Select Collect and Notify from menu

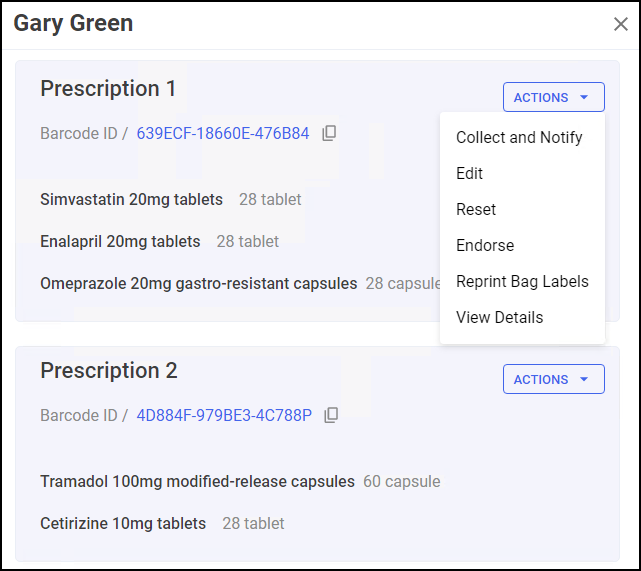519,137
